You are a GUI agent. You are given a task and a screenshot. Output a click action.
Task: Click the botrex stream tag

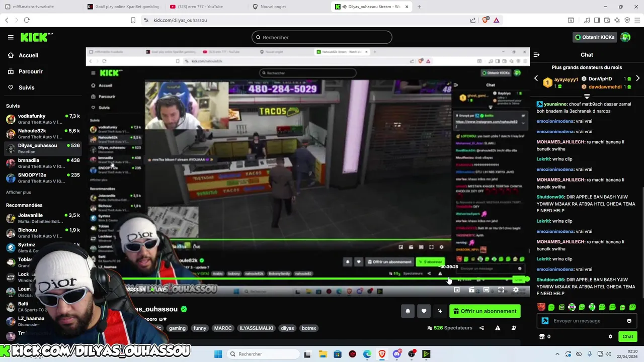click(x=309, y=328)
